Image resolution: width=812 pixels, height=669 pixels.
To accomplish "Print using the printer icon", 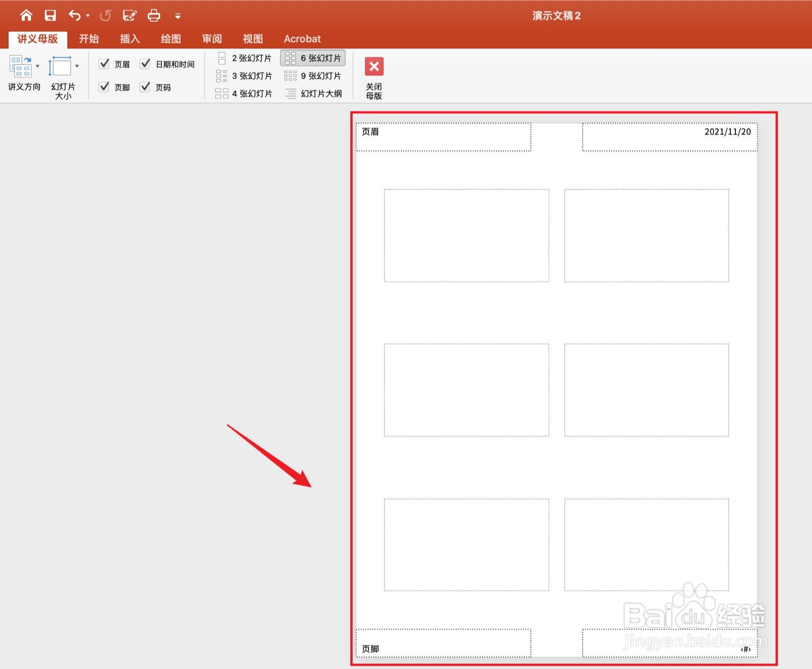I will point(154,16).
